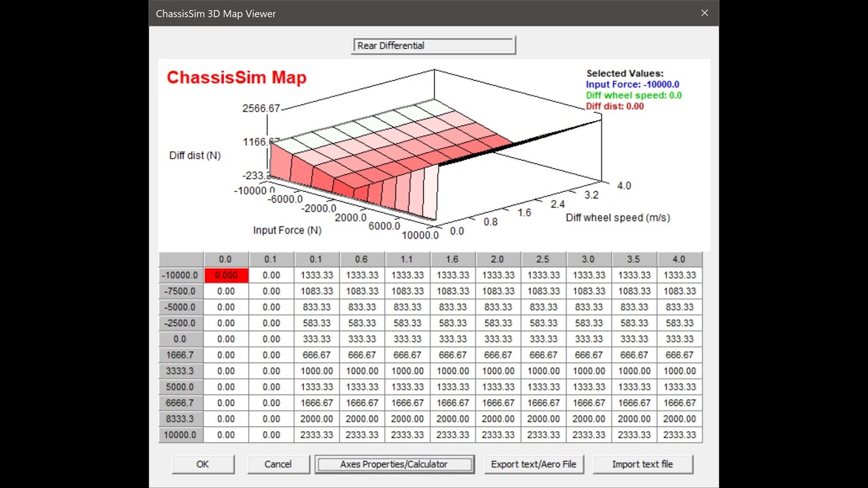Select 1083.33 cell in row -7500.0, column 4.0
Image resolution: width=868 pixels, height=488 pixels.
(x=680, y=291)
